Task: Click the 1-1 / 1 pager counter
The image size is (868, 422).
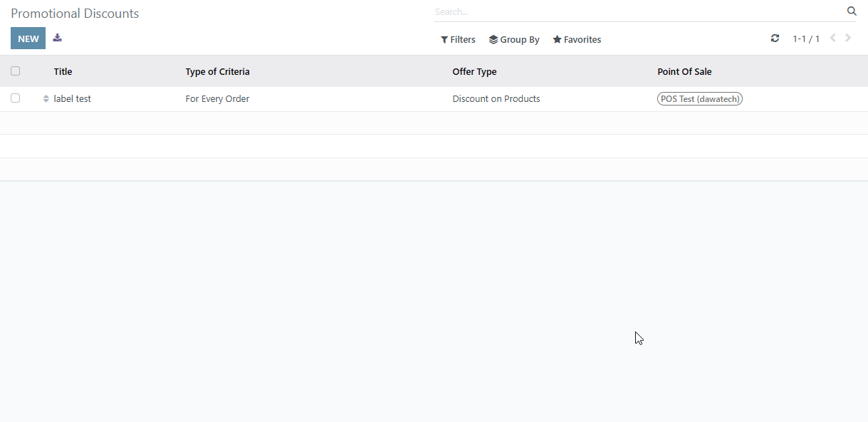Action: point(806,39)
